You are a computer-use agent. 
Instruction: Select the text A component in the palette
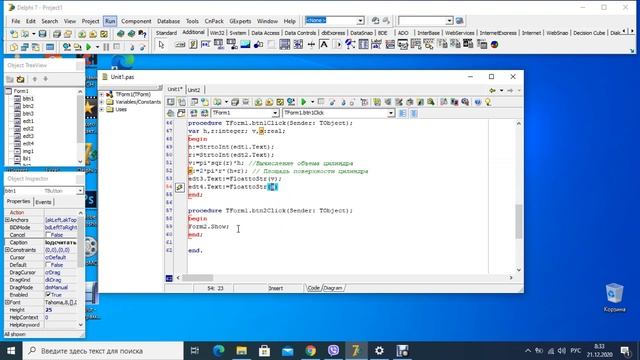(x=324, y=44)
